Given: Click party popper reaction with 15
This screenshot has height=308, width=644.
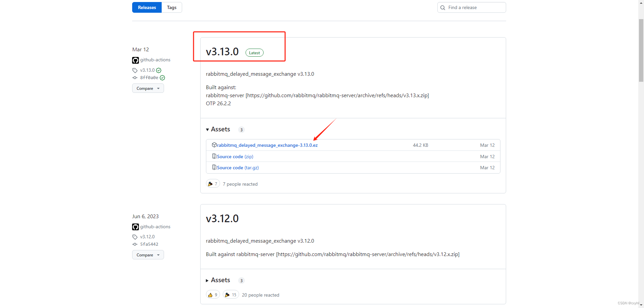Looking at the screenshot, I should pos(231,295).
